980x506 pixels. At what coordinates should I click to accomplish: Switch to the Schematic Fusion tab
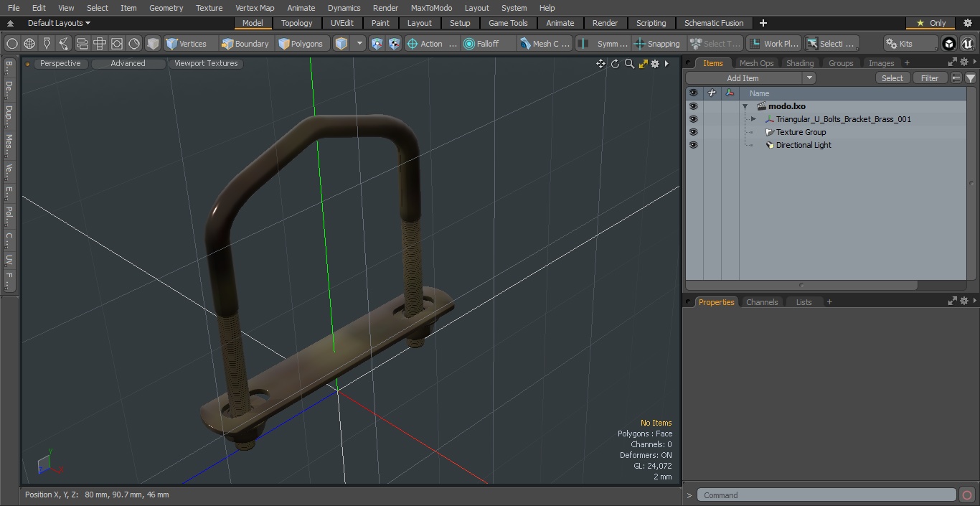coord(714,23)
